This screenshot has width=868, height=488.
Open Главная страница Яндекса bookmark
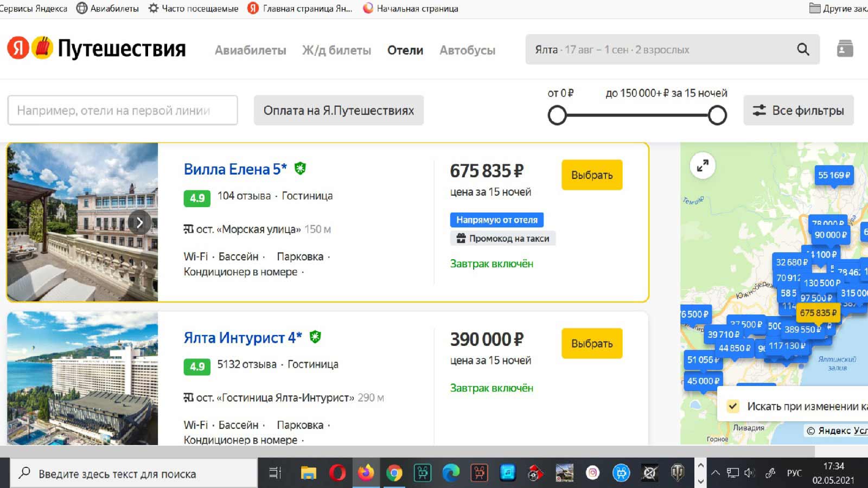click(x=300, y=9)
